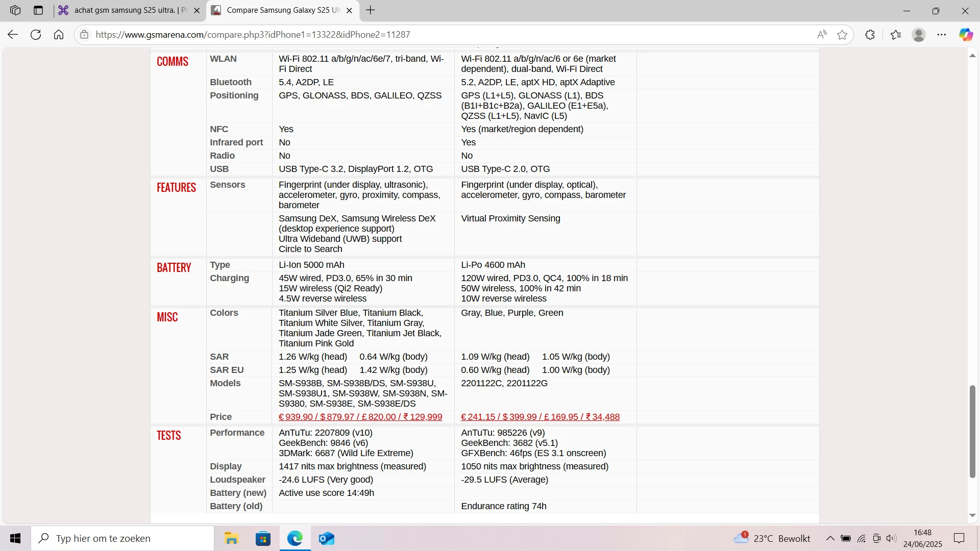Click the browser Back arrow
The width and height of the screenshot is (980, 551).
pyautogui.click(x=13, y=35)
